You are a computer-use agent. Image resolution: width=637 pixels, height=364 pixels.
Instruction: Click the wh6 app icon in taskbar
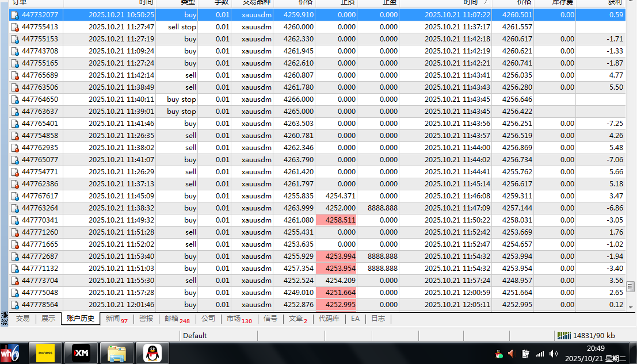(10, 353)
